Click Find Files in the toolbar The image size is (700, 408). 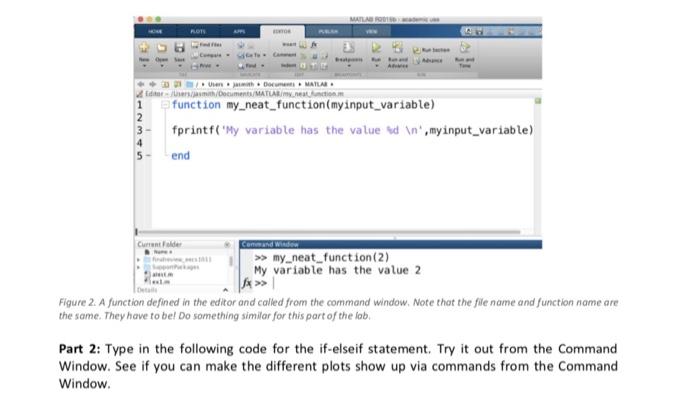[206, 45]
